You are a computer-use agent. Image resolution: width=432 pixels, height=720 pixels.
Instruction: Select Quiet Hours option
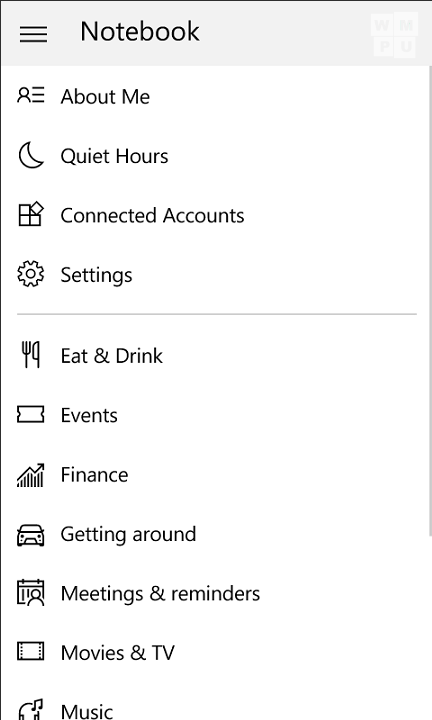(114, 156)
